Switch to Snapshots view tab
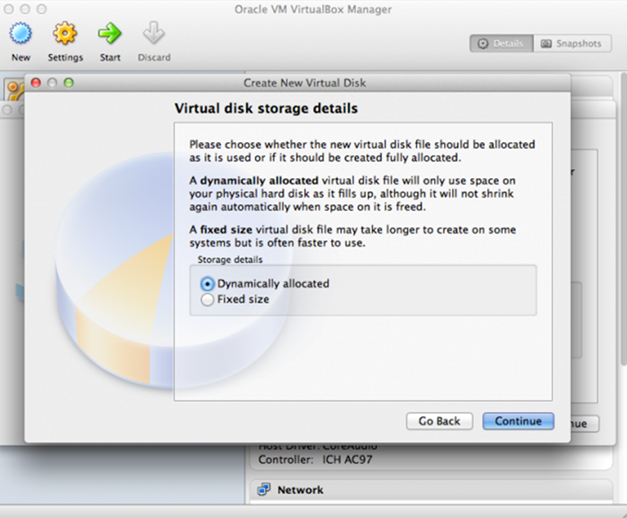The height and width of the screenshot is (518, 627). click(572, 44)
